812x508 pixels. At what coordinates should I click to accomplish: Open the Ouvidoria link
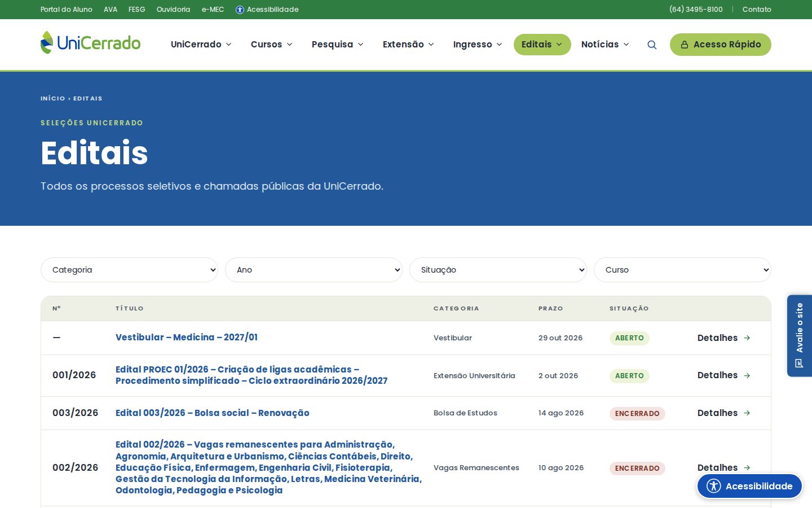(x=173, y=10)
